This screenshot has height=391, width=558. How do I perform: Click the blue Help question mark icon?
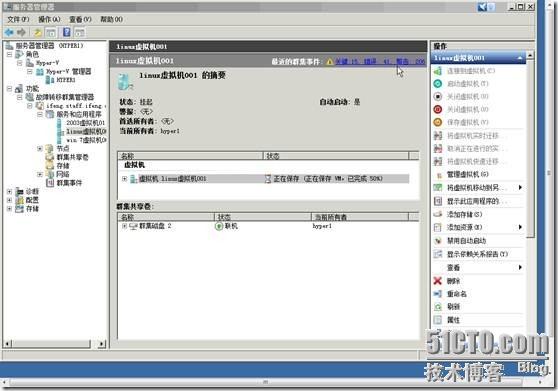67,32
